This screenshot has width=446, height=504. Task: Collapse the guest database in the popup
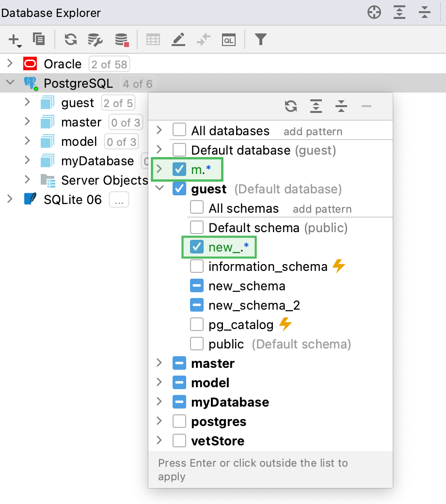click(x=159, y=189)
